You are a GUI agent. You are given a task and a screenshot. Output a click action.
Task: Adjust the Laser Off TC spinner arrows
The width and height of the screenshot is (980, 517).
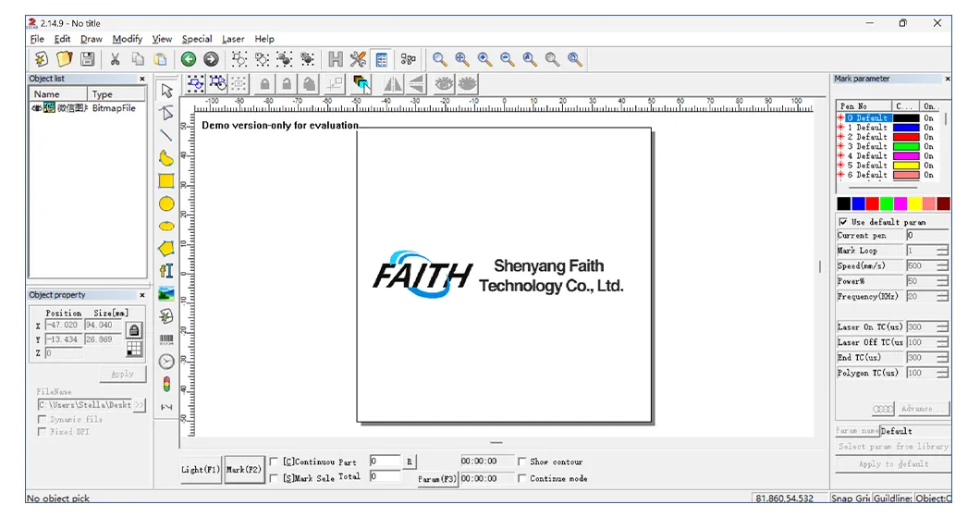[x=942, y=342]
